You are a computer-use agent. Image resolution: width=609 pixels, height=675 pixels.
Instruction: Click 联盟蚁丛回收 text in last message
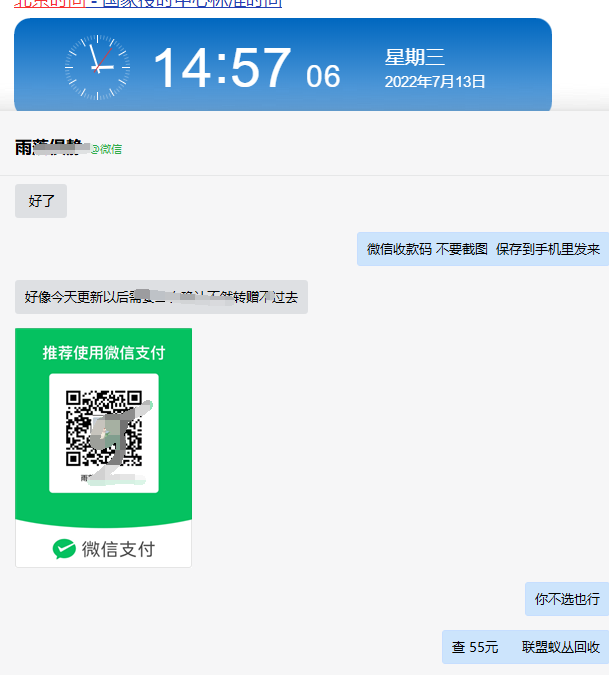point(561,647)
